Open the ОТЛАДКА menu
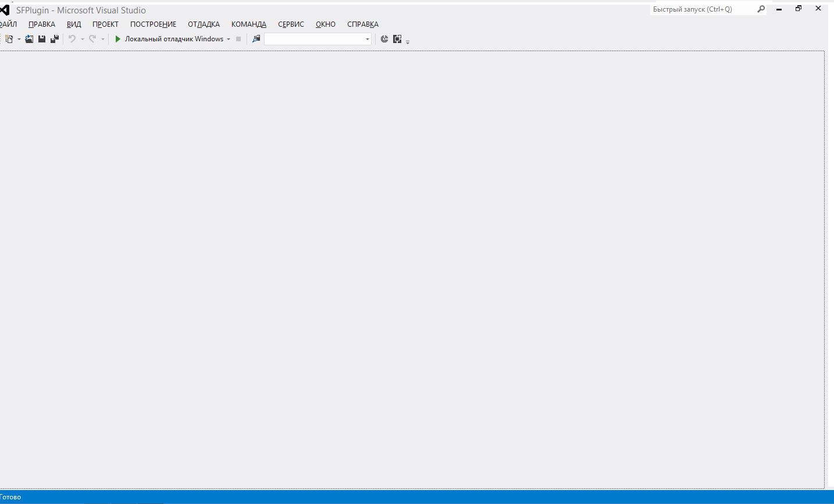834x504 pixels. [204, 24]
